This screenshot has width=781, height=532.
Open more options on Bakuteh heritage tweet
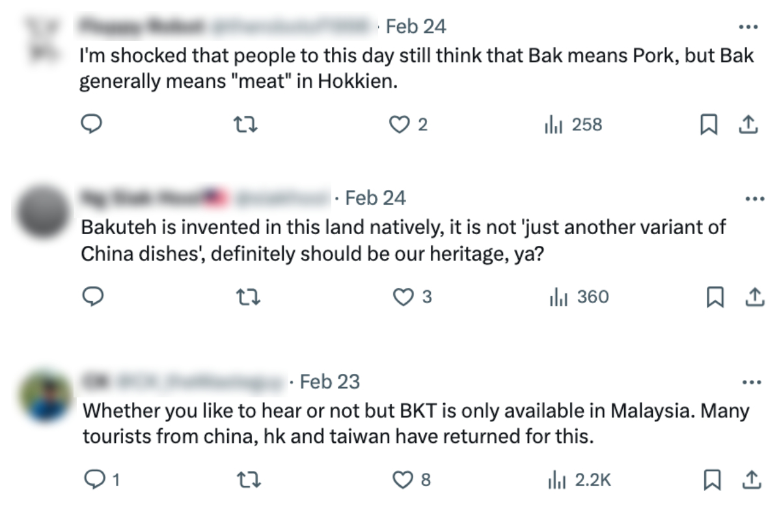pos(754,199)
